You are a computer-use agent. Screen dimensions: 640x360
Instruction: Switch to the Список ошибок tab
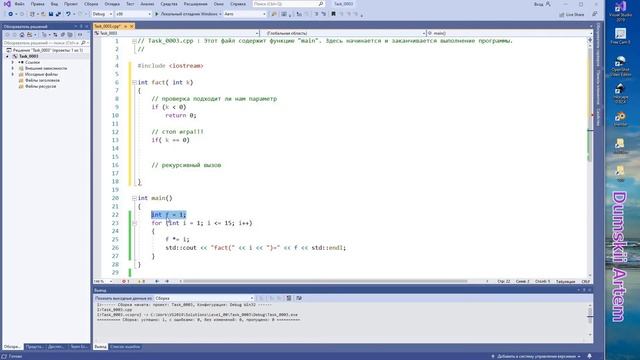click(x=125, y=347)
